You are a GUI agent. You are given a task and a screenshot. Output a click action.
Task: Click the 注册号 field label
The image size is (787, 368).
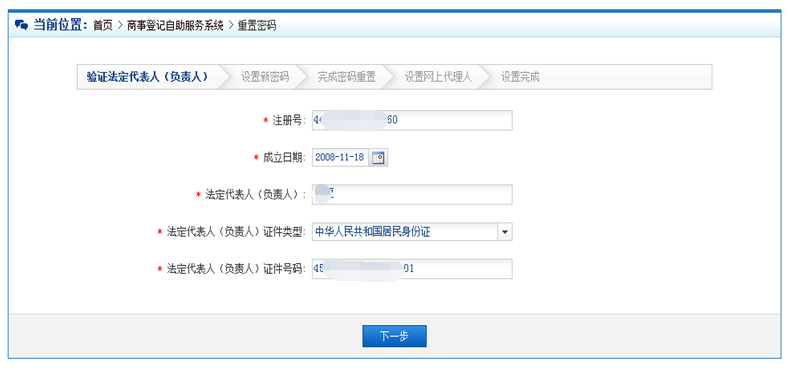[x=289, y=120]
